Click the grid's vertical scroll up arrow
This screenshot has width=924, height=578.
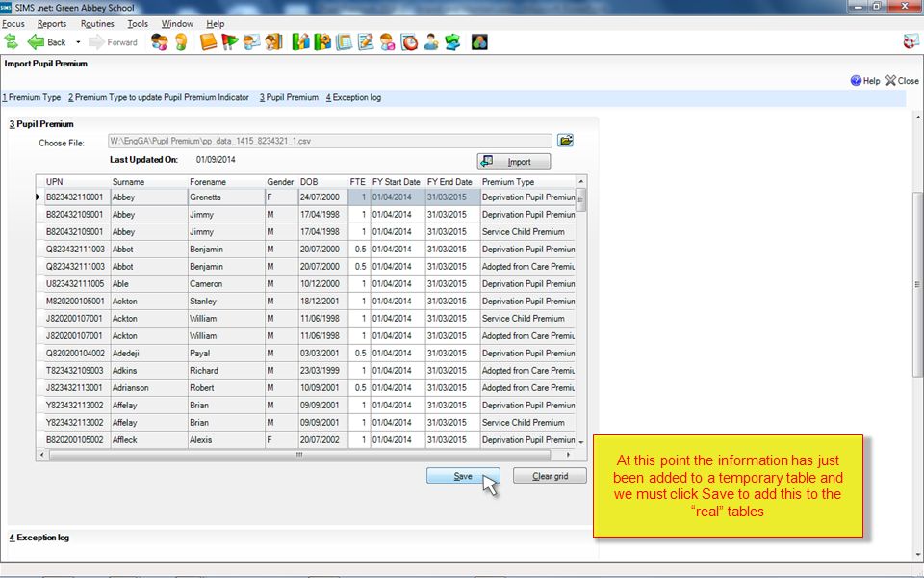[x=581, y=181]
